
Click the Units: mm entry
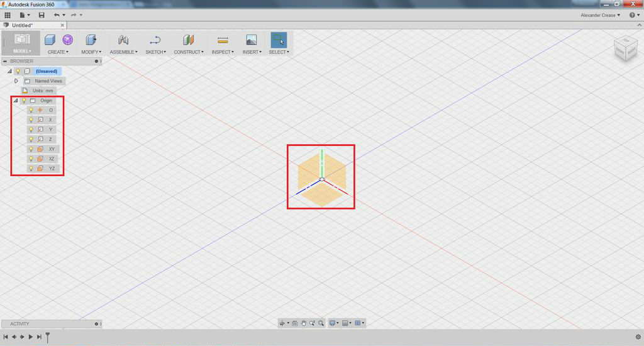pos(43,91)
